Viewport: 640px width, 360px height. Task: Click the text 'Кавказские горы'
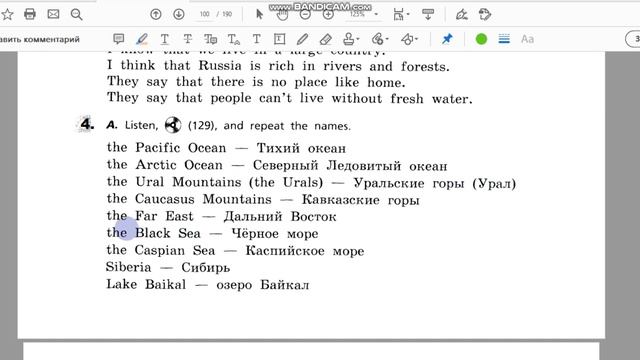point(361,200)
